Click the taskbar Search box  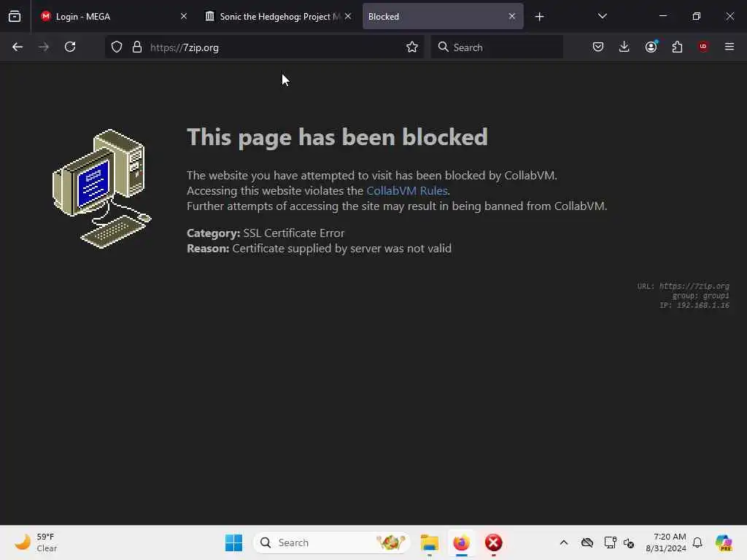coord(332,542)
